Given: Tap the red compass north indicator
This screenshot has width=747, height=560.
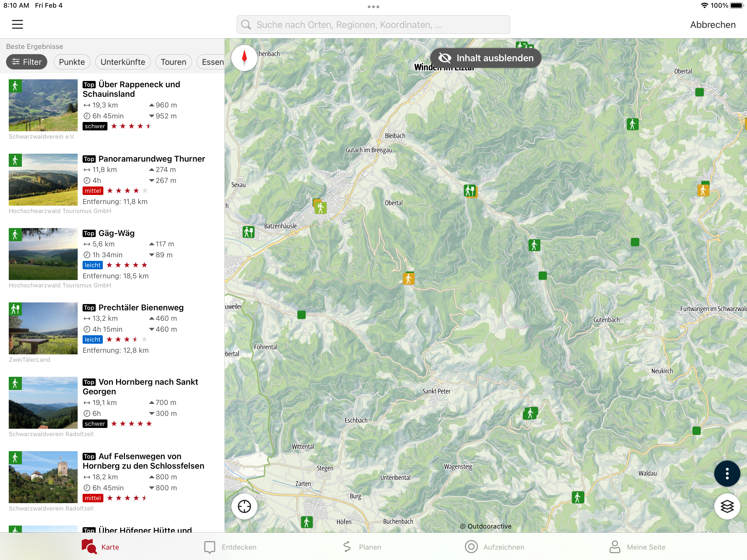Looking at the screenshot, I should click(x=244, y=58).
